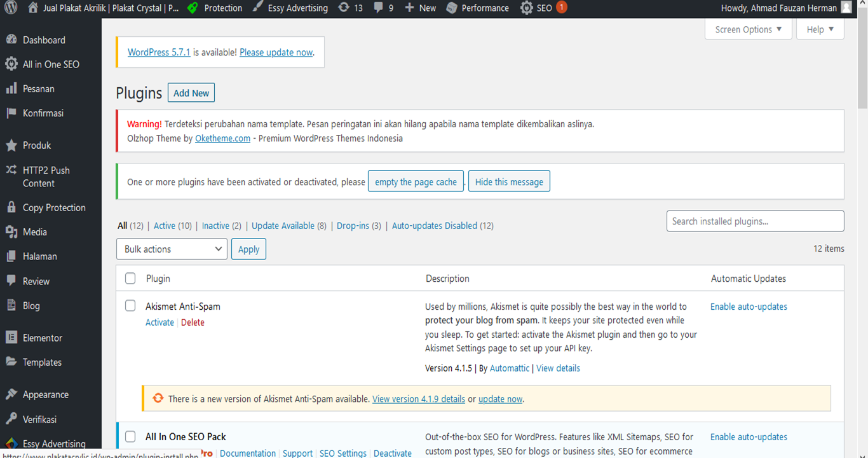This screenshot has width=868, height=458.
Task: Toggle the select-all plugins checkbox
Action: [x=130, y=278]
